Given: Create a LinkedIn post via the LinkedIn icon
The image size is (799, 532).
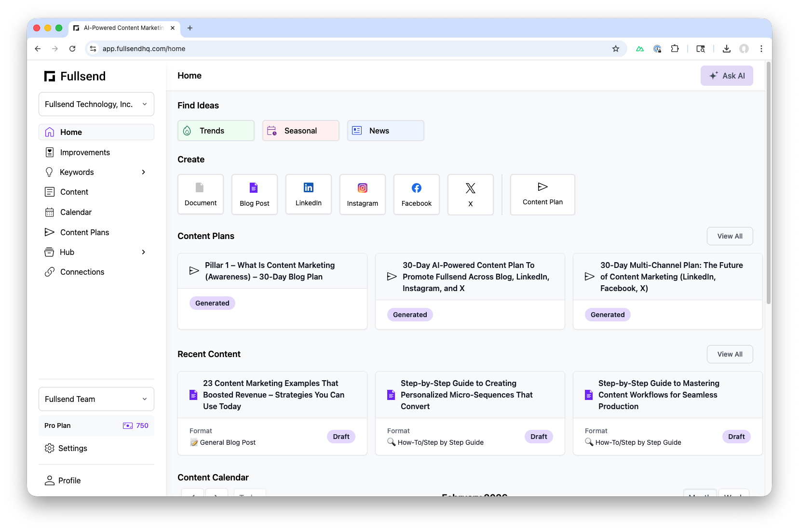Looking at the screenshot, I should [308, 194].
